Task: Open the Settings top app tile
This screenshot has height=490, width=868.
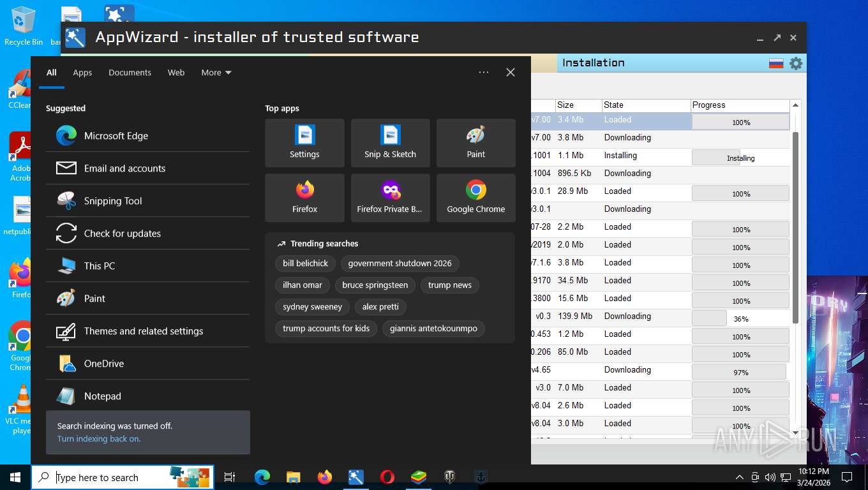Action: pos(304,143)
